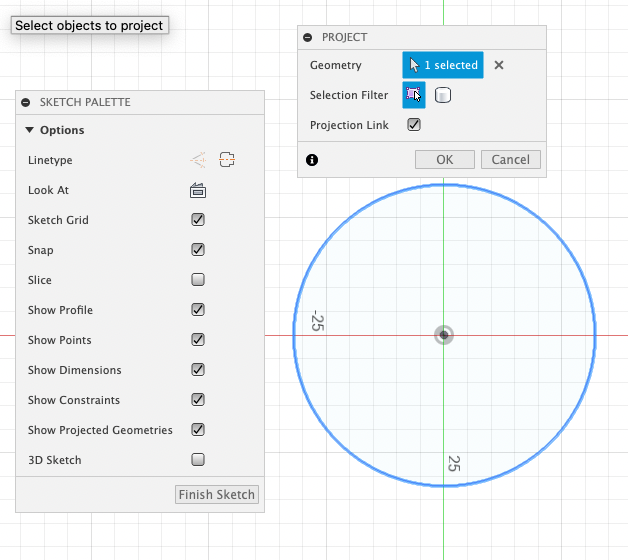Screen dimensions: 628x560
Task: Toggle the Sketch Grid checkbox
Action: [x=198, y=220]
